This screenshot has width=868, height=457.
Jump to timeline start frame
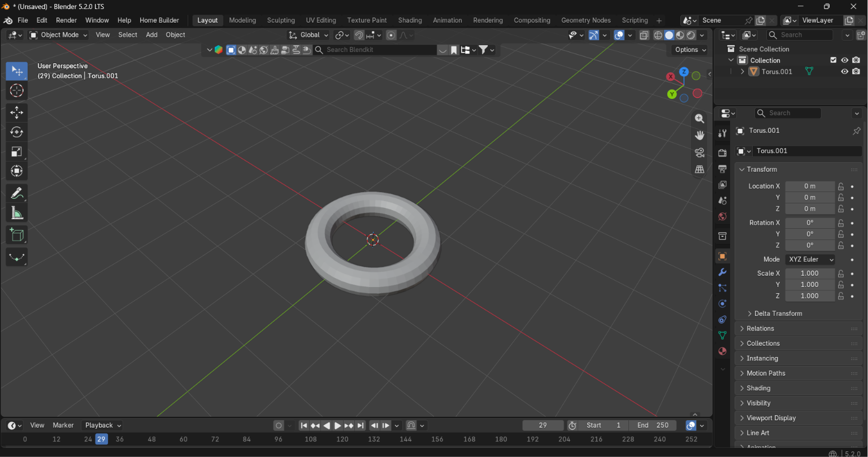[x=304, y=426]
